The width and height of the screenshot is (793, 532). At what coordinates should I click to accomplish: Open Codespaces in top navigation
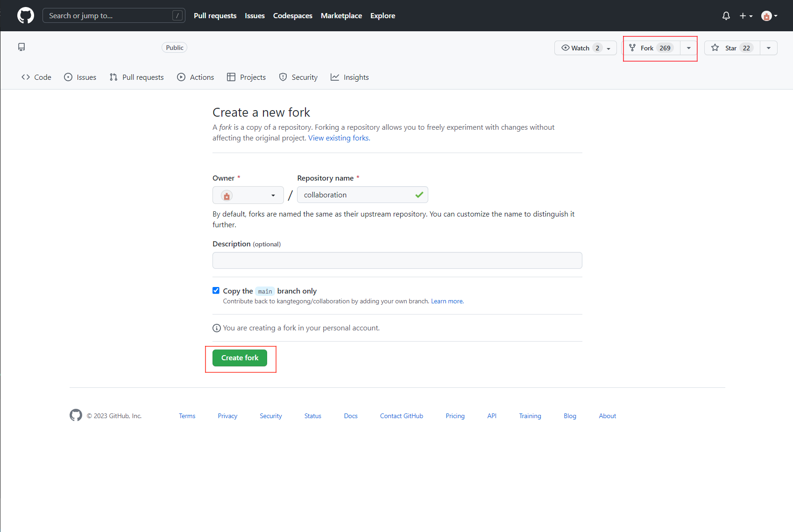(293, 15)
